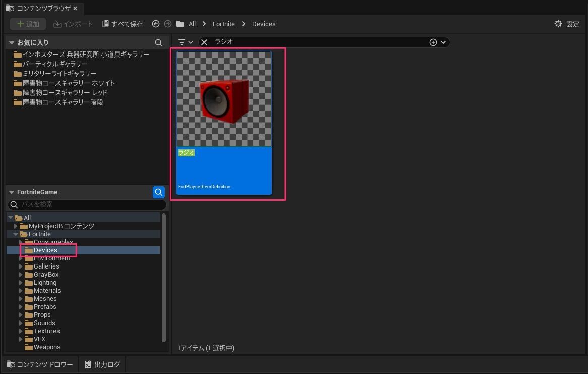588x374 pixels.
Task: Open the filter dropdown menu
Action: (x=185, y=42)
